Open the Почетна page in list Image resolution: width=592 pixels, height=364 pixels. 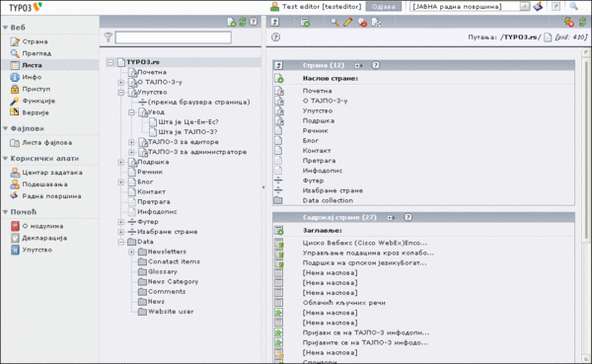(317, 91)
